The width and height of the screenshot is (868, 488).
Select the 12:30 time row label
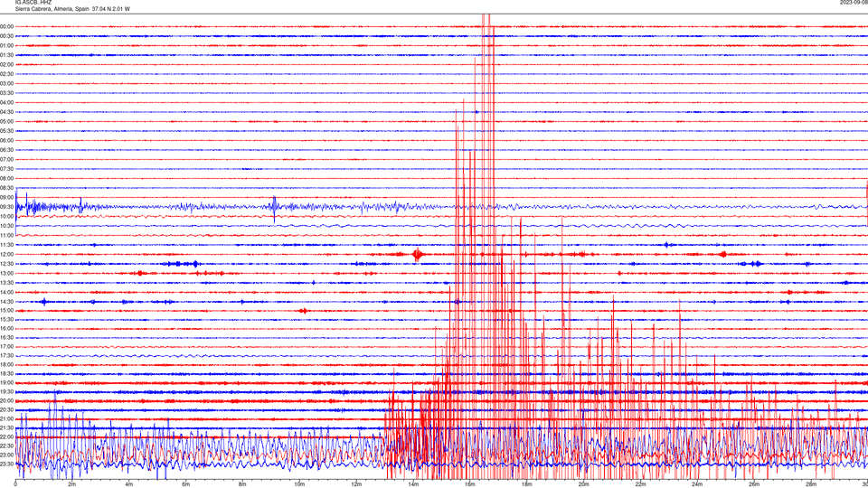coord(6,264)
